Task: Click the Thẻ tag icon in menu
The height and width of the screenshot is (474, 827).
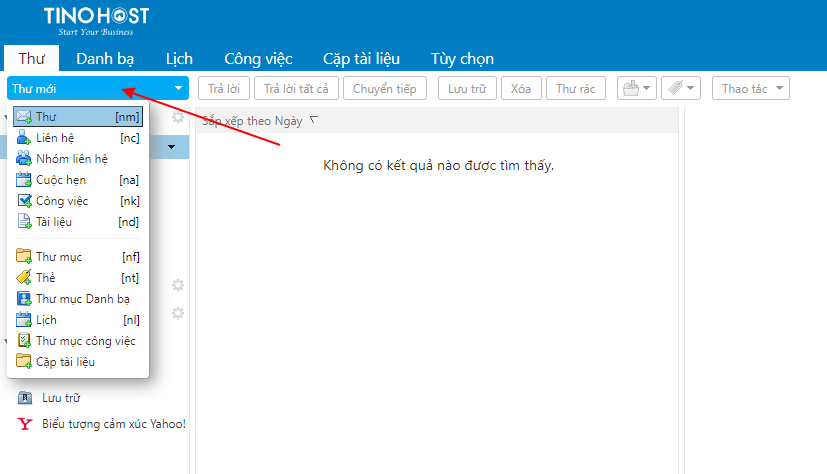Action: [x=24, y=278]
